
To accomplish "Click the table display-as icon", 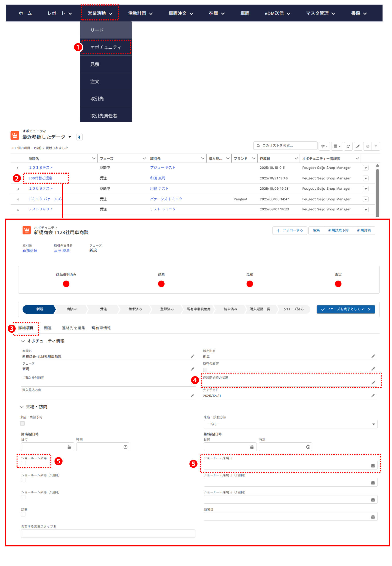I will [x=337, y=146].
